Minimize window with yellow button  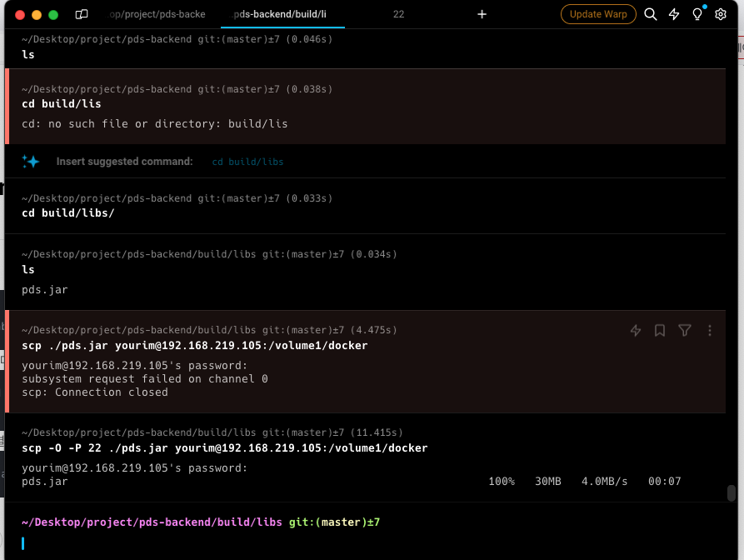tap(37, 15)
